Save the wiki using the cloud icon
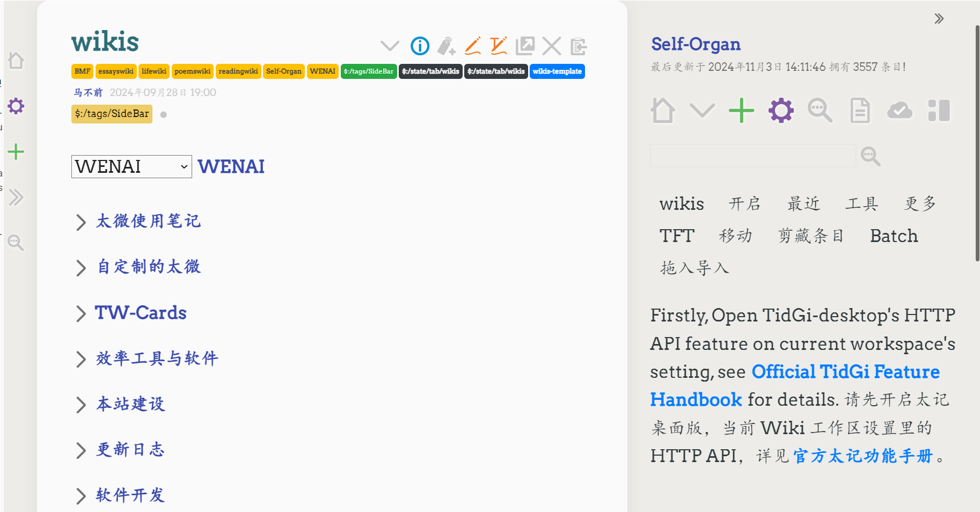Viewport: 980px width, 512px height. (x=899, y=111)
